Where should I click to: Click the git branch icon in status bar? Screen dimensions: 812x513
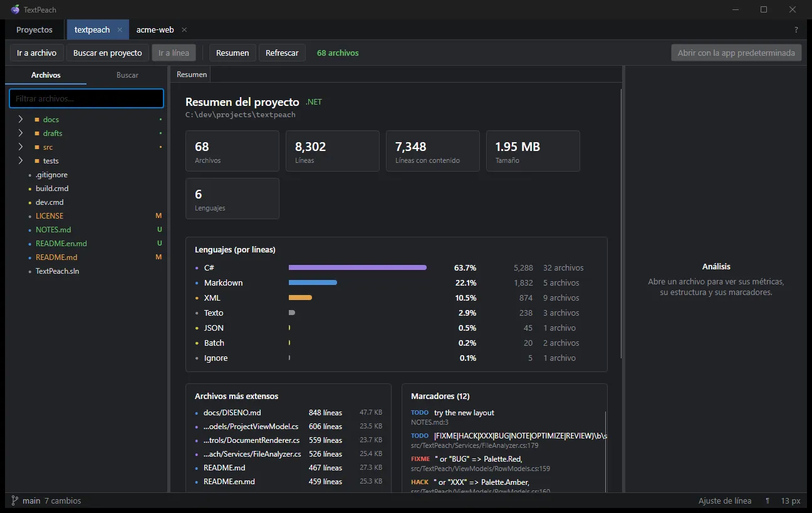14,500
